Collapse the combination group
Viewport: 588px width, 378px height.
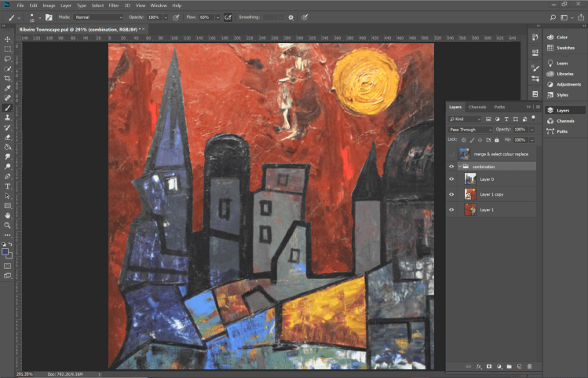coord(460,167)
